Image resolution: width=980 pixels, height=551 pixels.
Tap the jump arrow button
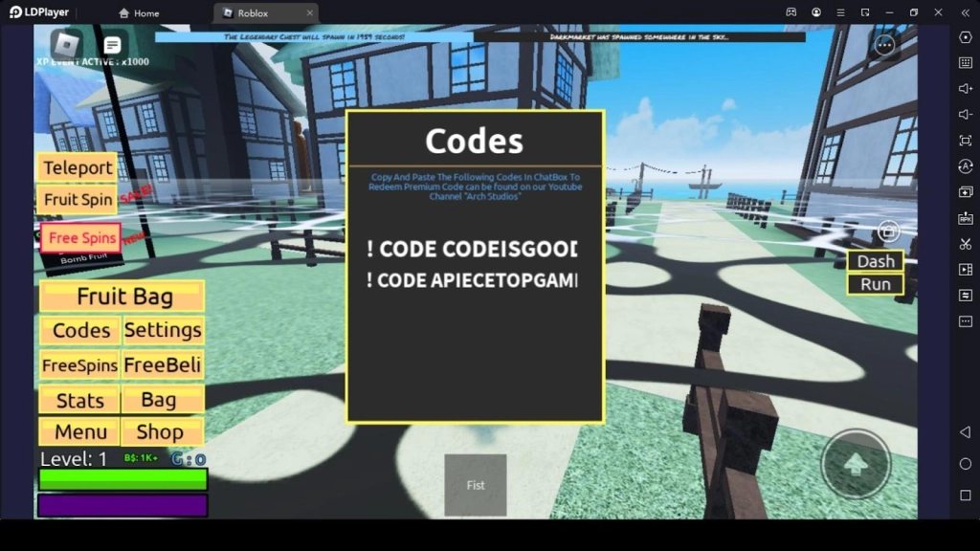(856, 463)
